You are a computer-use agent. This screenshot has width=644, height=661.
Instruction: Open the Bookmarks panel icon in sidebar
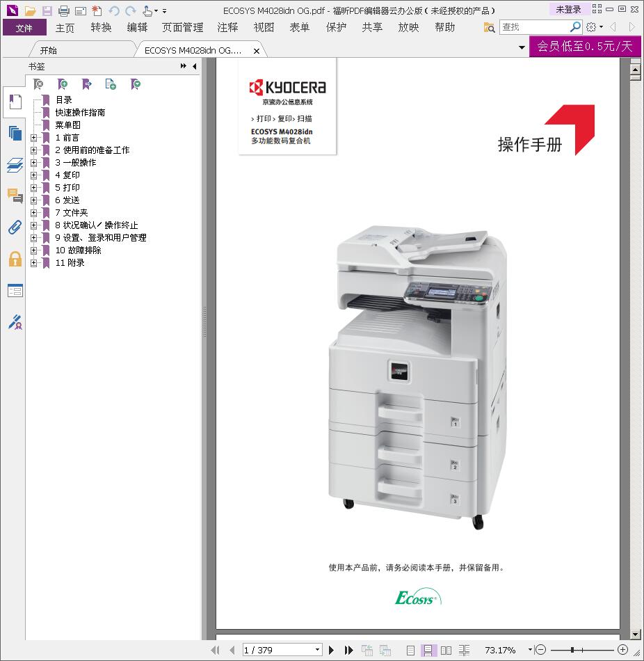[x=15, y=102]
